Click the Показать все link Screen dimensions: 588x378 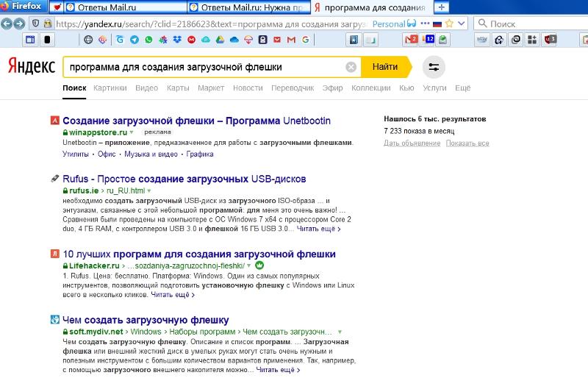[x=467, y=143]
